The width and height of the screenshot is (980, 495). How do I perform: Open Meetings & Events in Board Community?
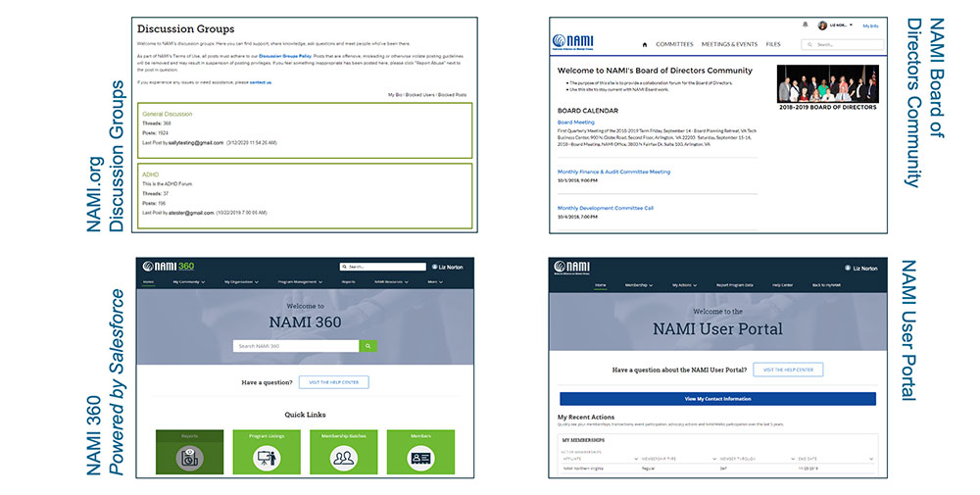click(x=729, y=44)
